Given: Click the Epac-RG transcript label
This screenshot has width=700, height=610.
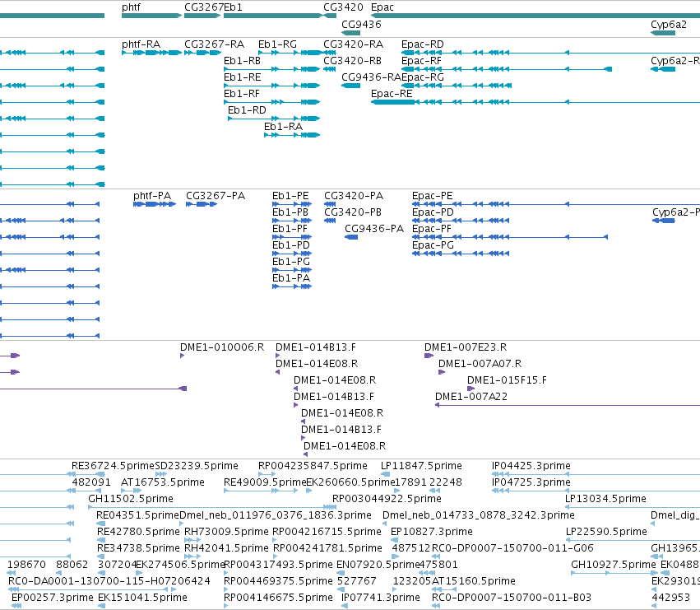Looking at the screenshot, I should pos(422,77).
